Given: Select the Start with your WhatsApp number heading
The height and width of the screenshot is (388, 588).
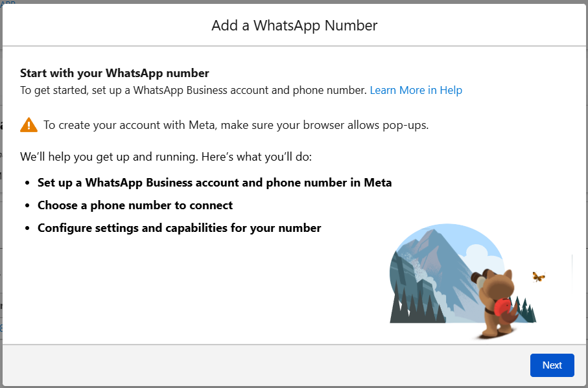Looking at the screenshot, I should point(114,73).
